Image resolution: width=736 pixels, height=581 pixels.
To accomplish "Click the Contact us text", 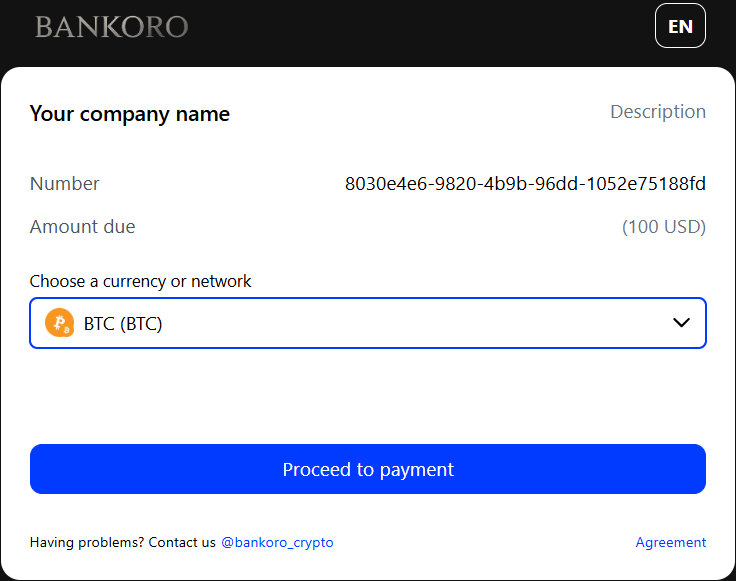I will (x=182, y=542).
